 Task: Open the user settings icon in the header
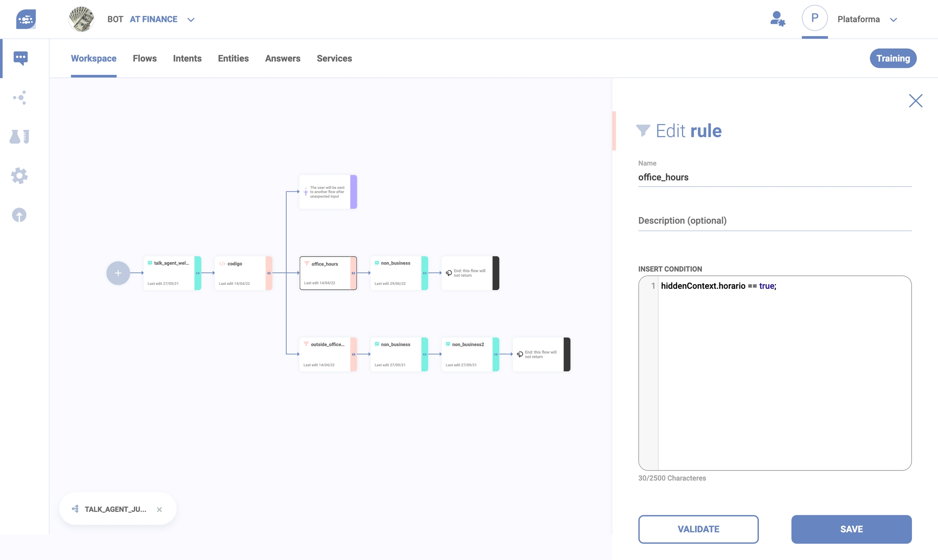point(777,19)
